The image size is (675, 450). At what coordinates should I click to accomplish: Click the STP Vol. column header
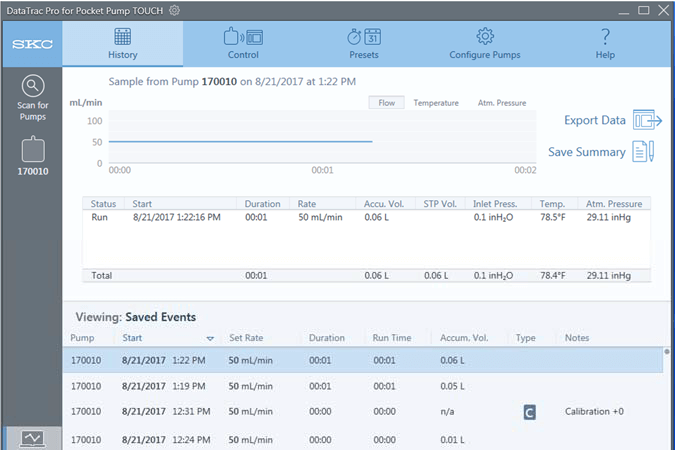(x=440, y=204)
